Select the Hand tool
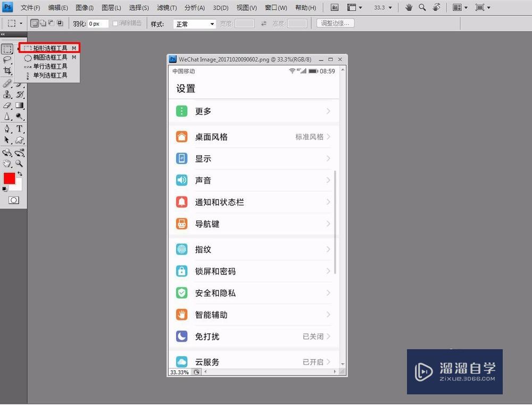 7,163
